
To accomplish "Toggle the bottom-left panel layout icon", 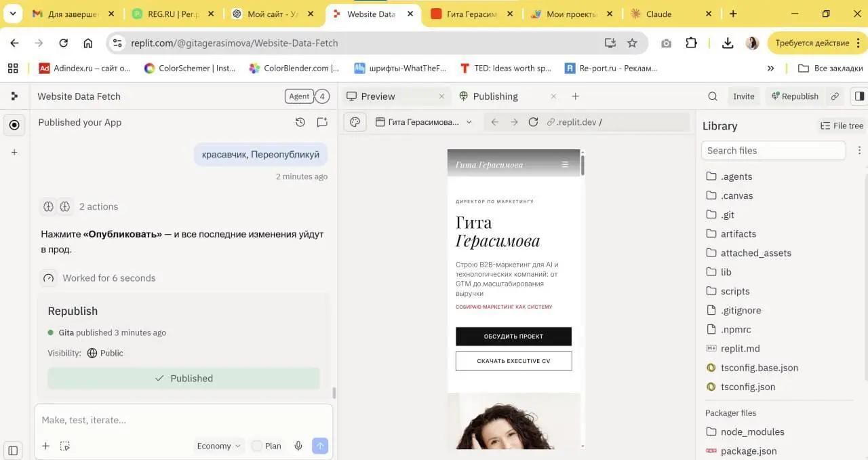I will tap(13, 450).
